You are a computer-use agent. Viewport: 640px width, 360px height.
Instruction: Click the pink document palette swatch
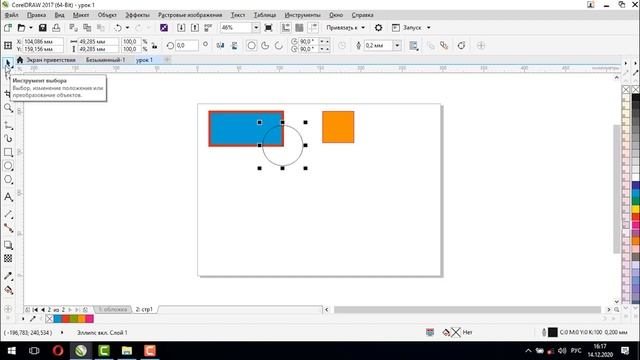(x=89, y=318)
